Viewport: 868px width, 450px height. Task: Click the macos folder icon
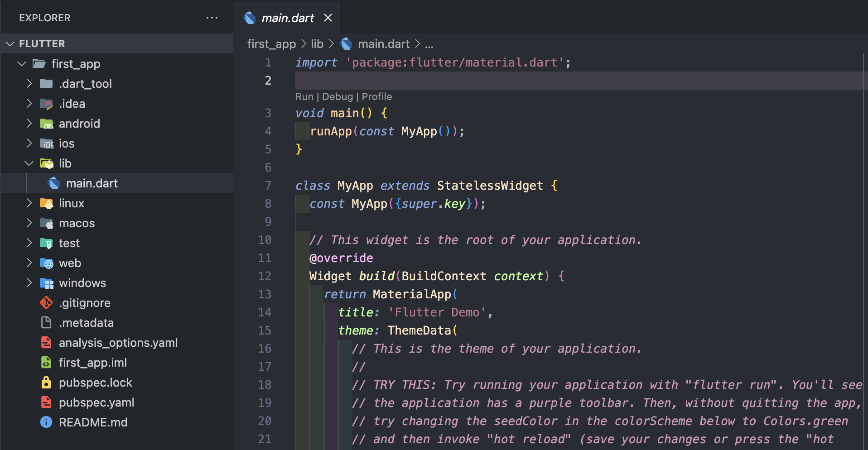46,223
